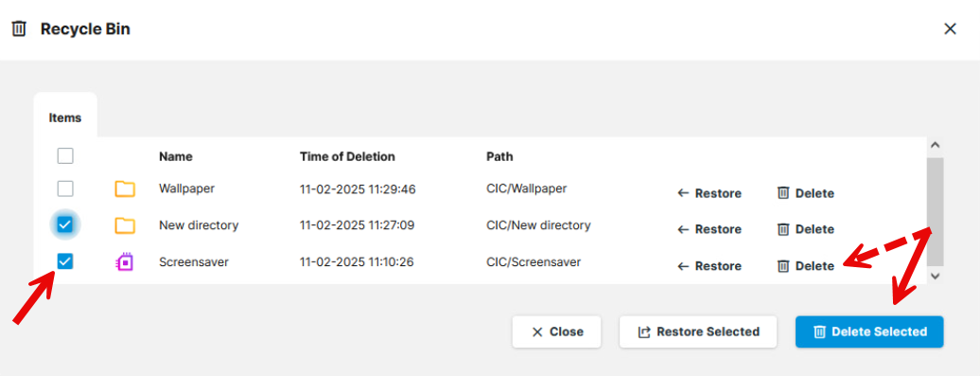Click the Recycle Bin title trash icon

[x=19, y=28]
